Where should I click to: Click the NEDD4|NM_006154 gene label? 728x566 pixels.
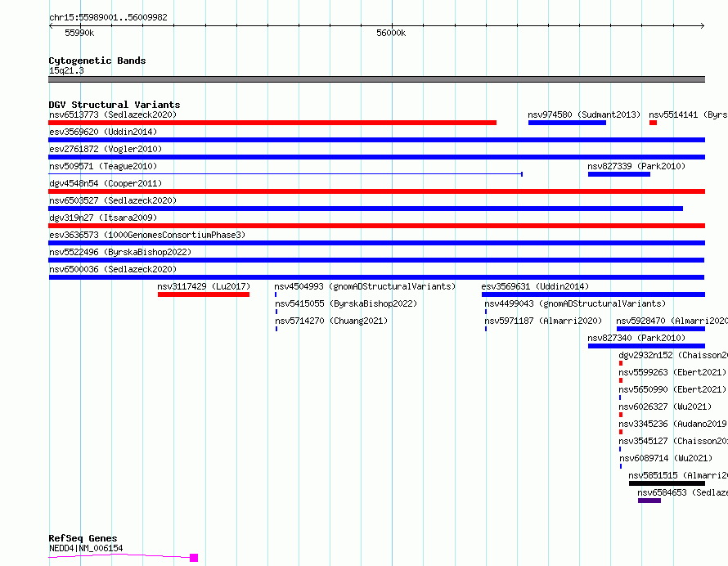coord(86,548)
